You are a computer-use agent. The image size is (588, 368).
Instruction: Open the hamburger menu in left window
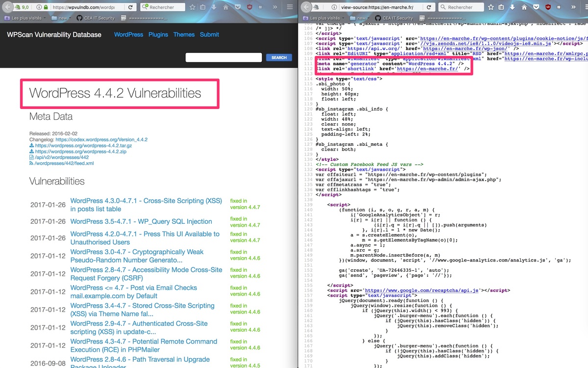tap(290, 8)
